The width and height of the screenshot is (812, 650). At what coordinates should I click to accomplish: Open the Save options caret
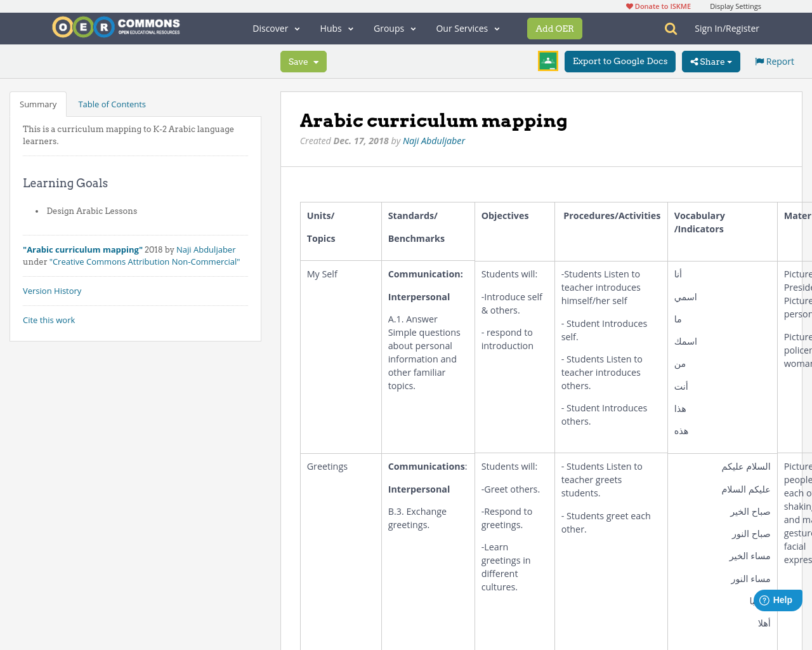point(315,62)
